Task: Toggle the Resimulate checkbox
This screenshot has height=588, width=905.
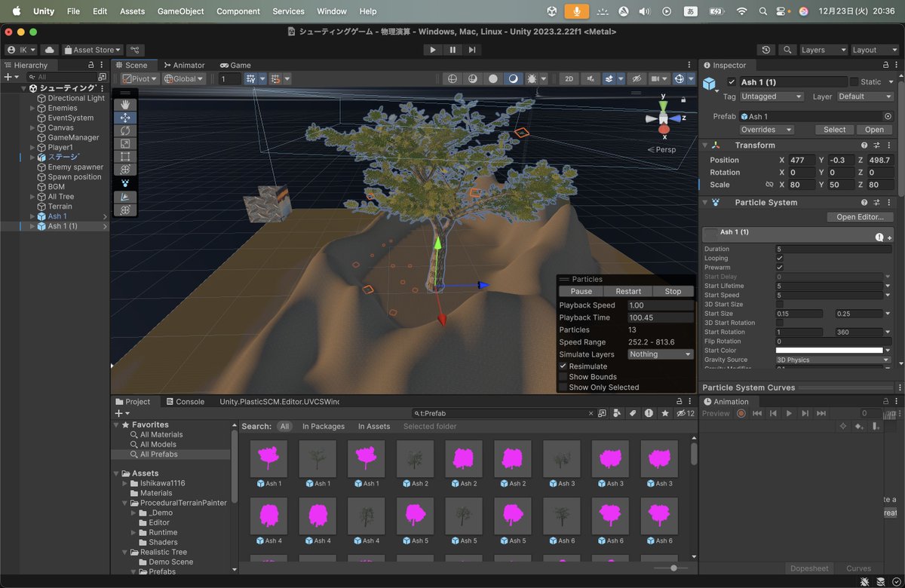Action: coord(563,366)
